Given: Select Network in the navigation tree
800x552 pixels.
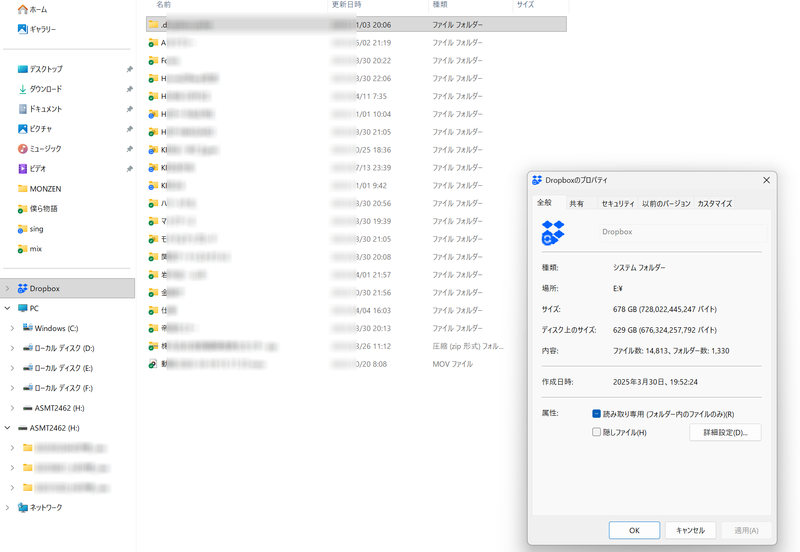Looking at the screenshot, I should coord(40,507).
